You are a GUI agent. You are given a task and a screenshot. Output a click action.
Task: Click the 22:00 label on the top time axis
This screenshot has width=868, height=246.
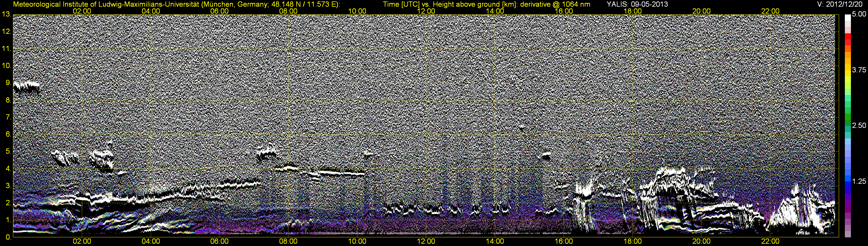pyautogui.click(x=770, y=11)
